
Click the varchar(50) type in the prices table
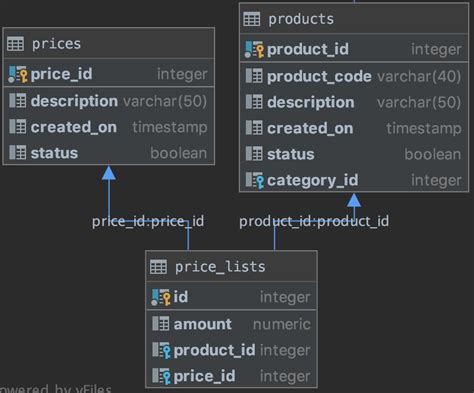(x=165, y=101)
